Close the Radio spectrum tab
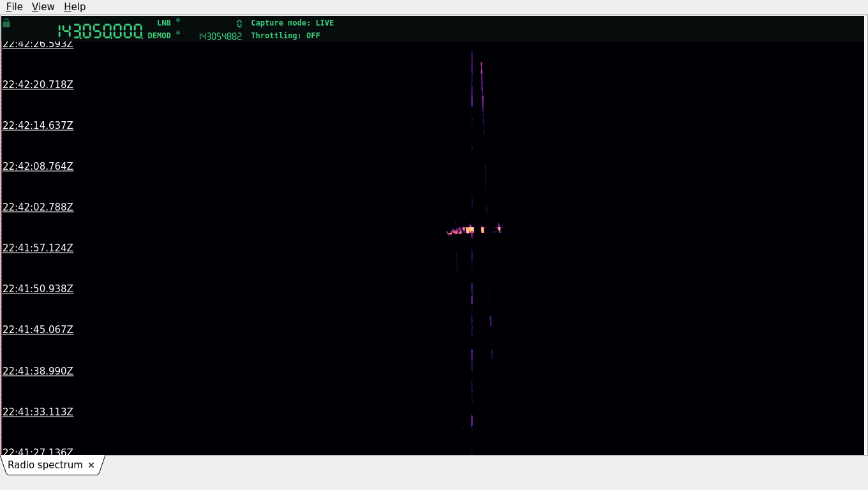 tap(91, 465)
